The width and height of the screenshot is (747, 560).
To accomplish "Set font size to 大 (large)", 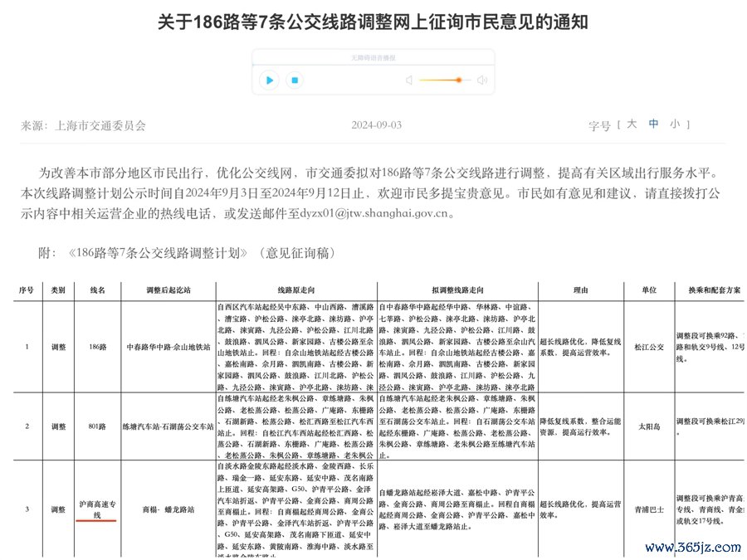I will (x=632, y=124).
